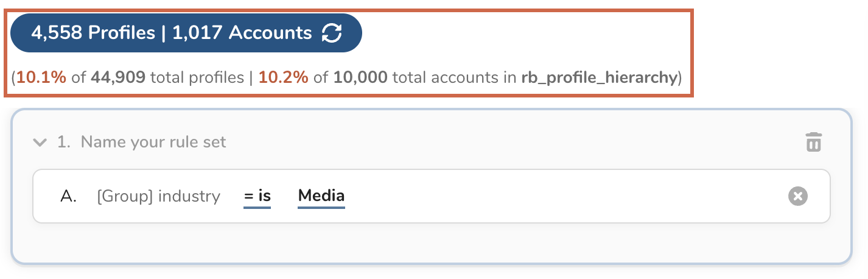Click the 10,000 total accounts figure
The width and height of the screenshot is (868, 279).
360,78
